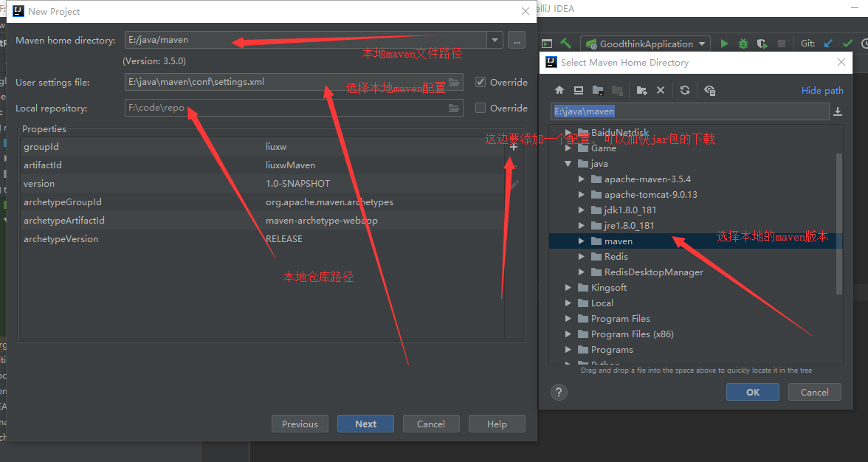Cancel the Select Maven Home Directory dialog
Image resolution: width=868 pixels, height=462 pixels.
point(815,393)
